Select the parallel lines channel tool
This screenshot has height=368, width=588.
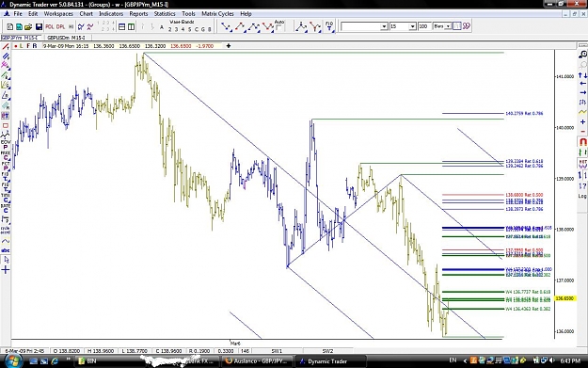coord(6,56)
